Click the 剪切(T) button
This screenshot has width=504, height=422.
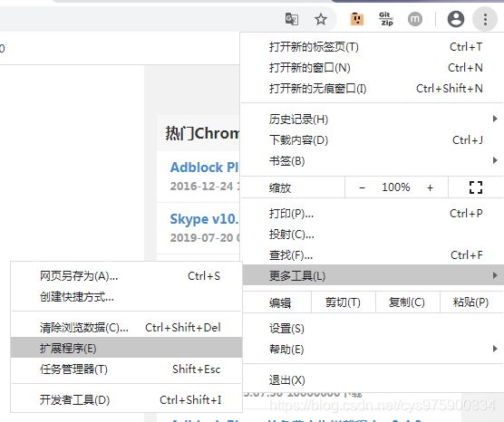pos(343,302)
